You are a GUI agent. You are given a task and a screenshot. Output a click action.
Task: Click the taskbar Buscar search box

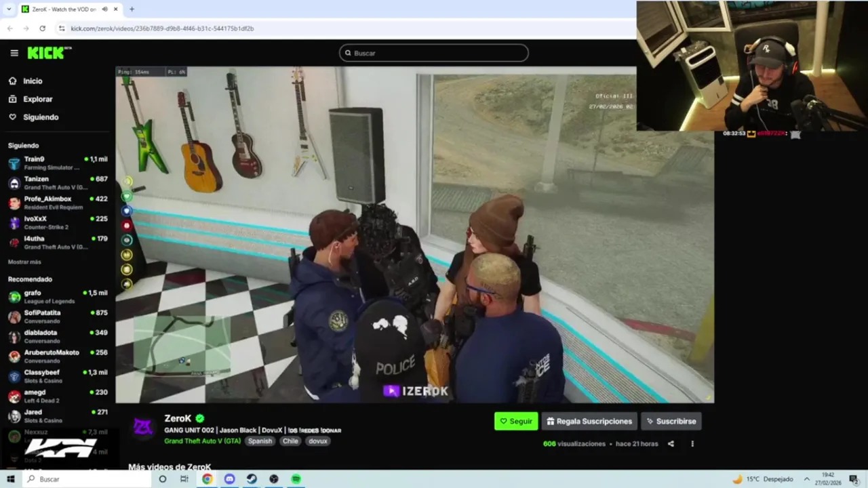coord(86,479)
